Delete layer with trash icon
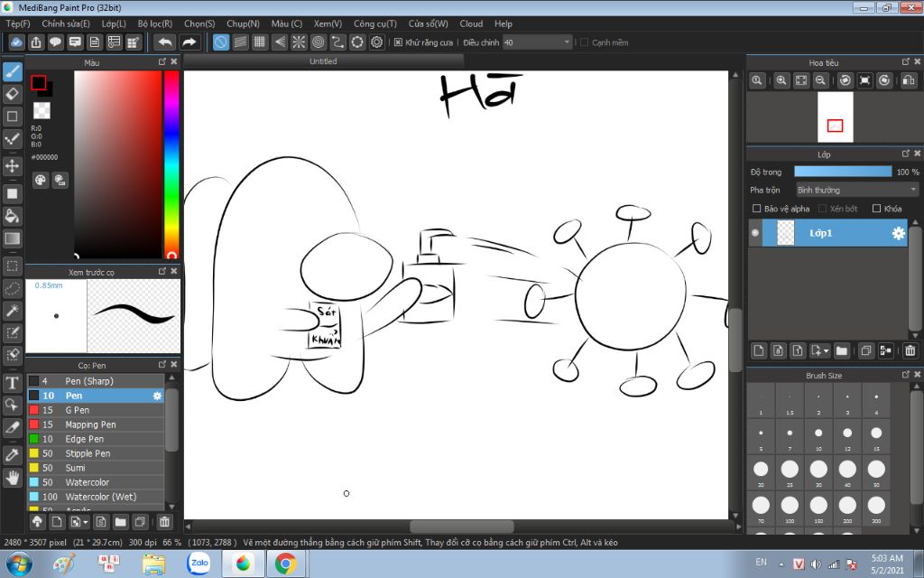The image size is (924, 578). (x=910, y=351)
